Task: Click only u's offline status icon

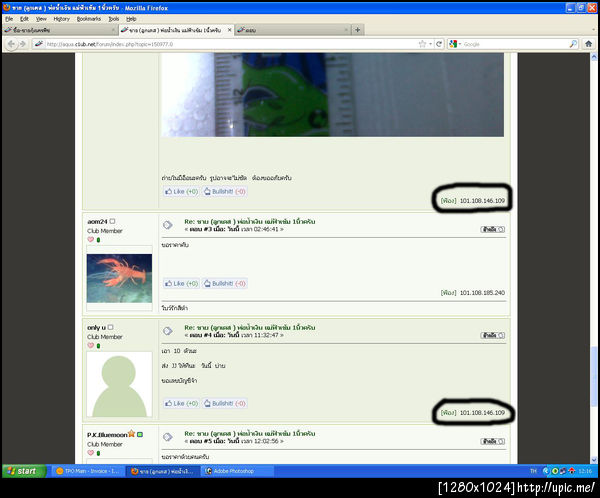Action: (x=111, y=327)
